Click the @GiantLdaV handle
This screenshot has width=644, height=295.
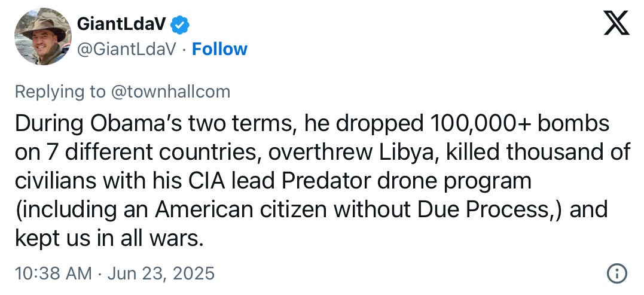(x=126, y=48)
